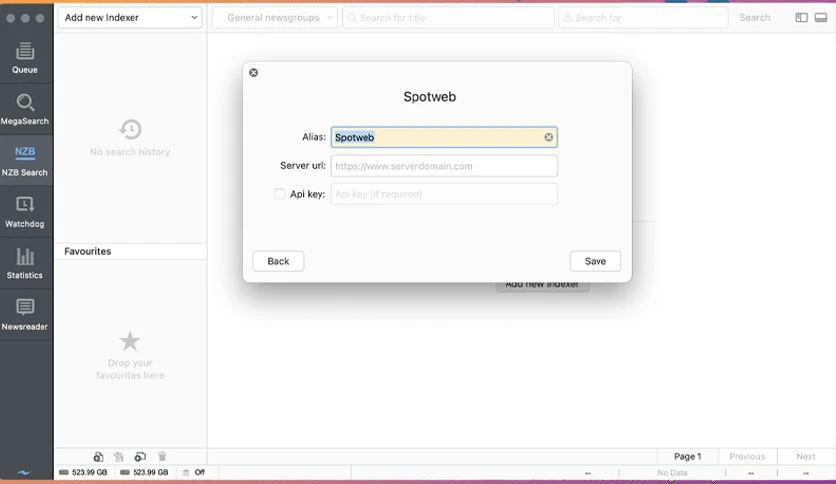Select the NZB Search sidebar item

[25, 160]
